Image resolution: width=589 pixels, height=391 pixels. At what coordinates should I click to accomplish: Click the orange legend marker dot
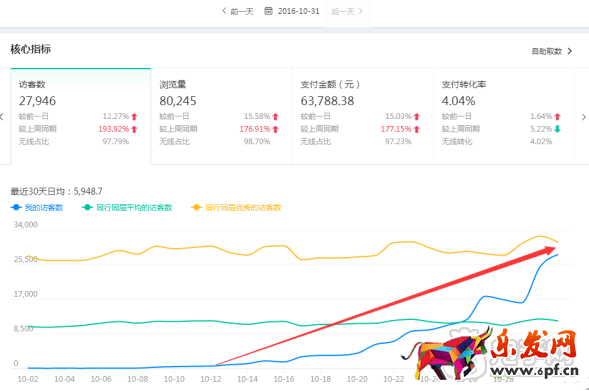pyautogui.click(x=196, y=207)
